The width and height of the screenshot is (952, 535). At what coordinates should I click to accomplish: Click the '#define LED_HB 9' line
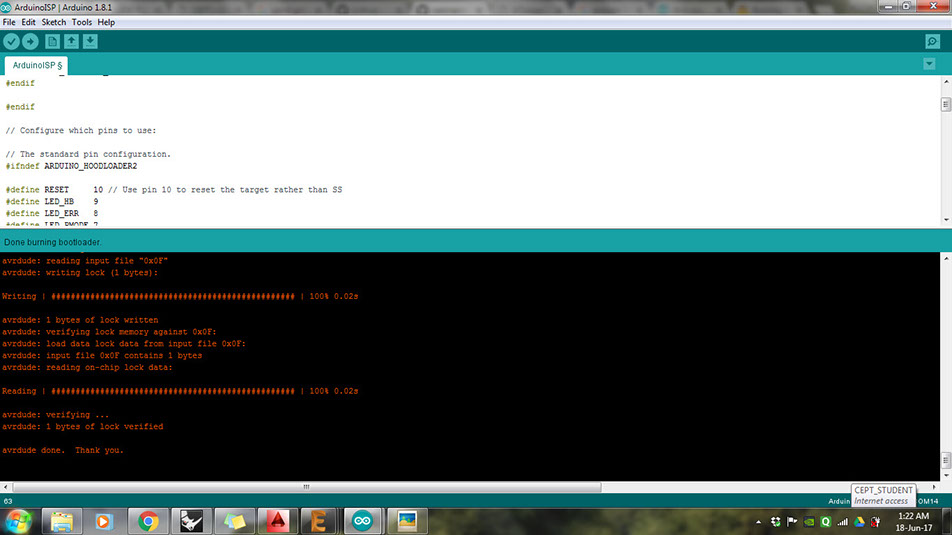coord(52,202)
